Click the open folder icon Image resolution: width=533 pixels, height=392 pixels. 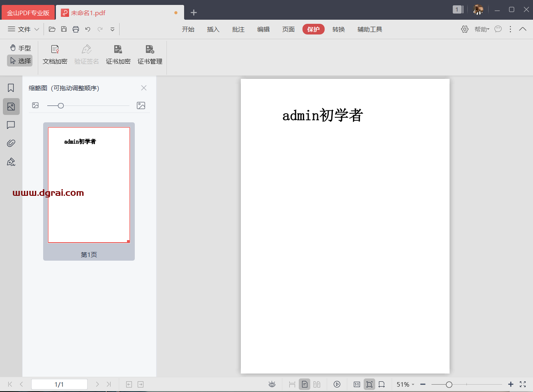coord(52,29)
